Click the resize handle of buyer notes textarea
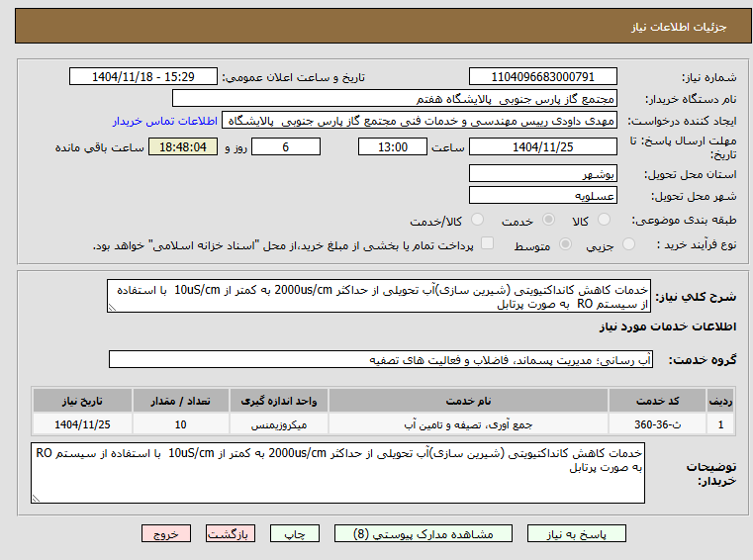753x560 pixels. (x=35, y=499)
